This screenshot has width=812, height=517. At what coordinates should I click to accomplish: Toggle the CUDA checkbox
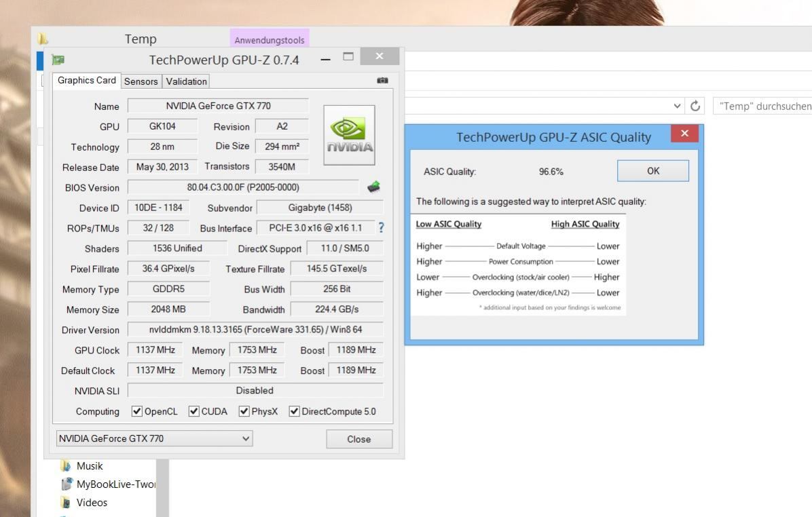[193, 411]
